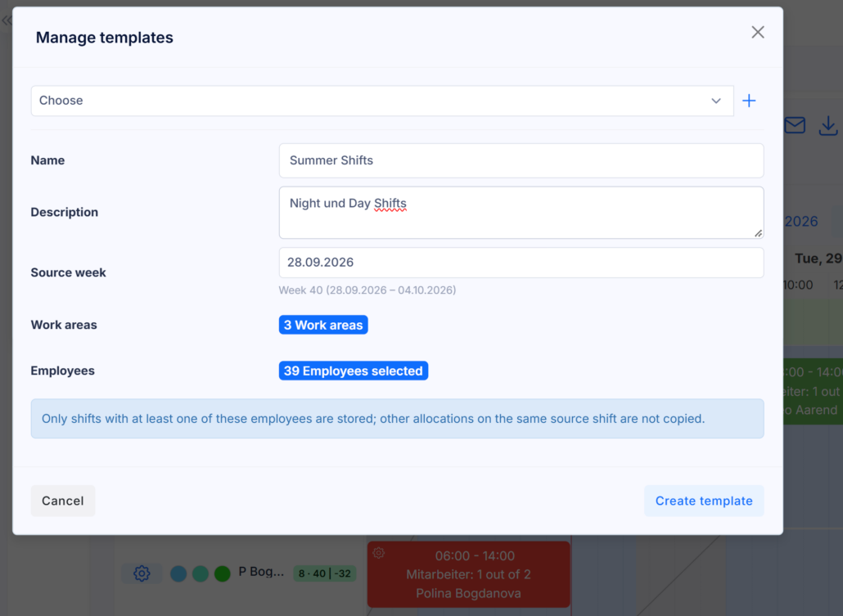Open the gear settings icon beside P Bog...

click(x=142, y=573)
